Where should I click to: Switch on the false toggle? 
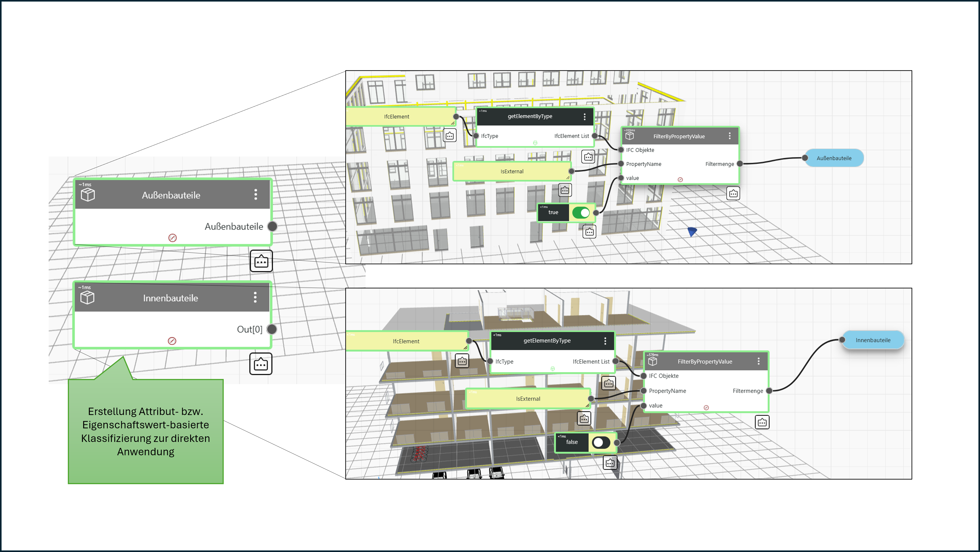[601, 442]
